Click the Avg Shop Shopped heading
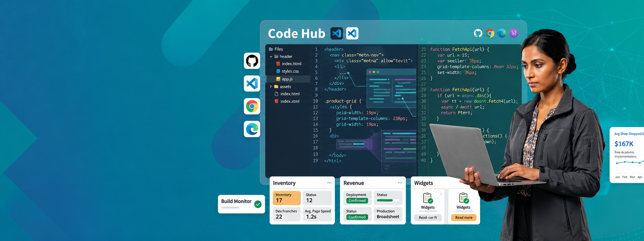 pyautogui.click(x=628, y=134)
